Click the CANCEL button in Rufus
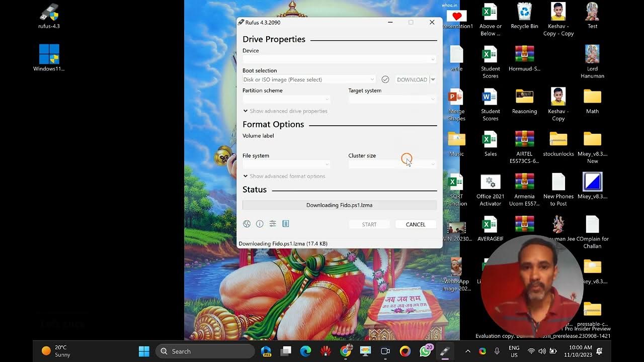 click(416, 225)
